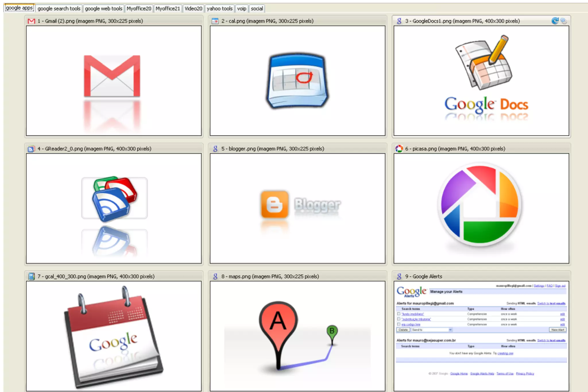Click the Google favicon beside maps.png title
Image resolution: width=588 pixels, height=392 pixels.
click(x=215, y=276)
